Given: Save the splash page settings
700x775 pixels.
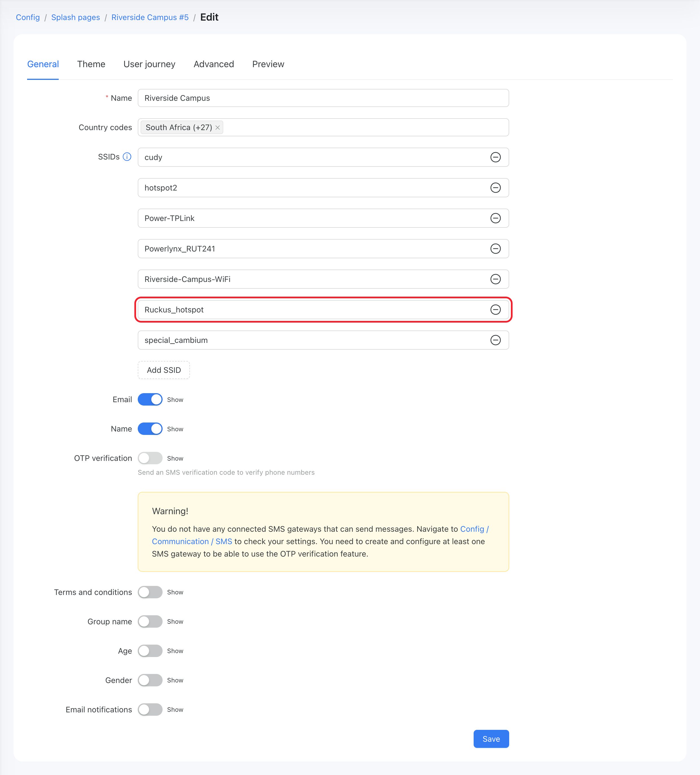Looking at the screenshot, I should point(491,739).
